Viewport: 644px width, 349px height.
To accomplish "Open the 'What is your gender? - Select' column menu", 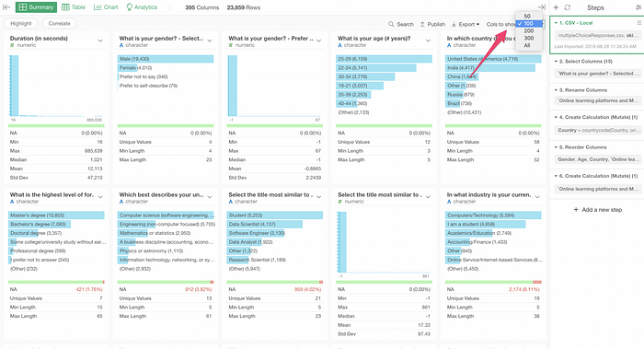I will (x=210, y=41).
